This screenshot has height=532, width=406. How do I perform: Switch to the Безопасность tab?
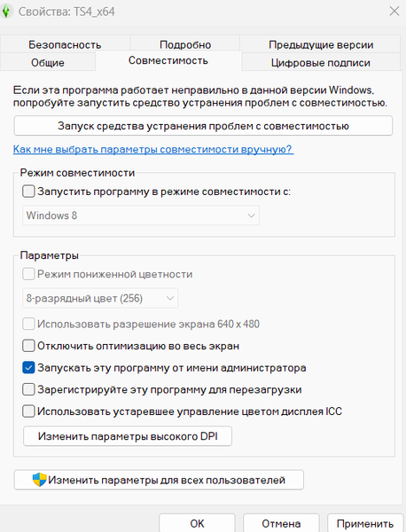pyautogui.click(x=65, y=44)
